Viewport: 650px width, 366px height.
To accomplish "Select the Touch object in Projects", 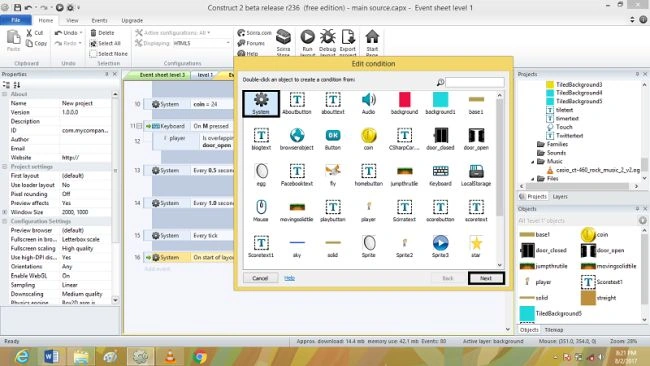I will [559, 127].
